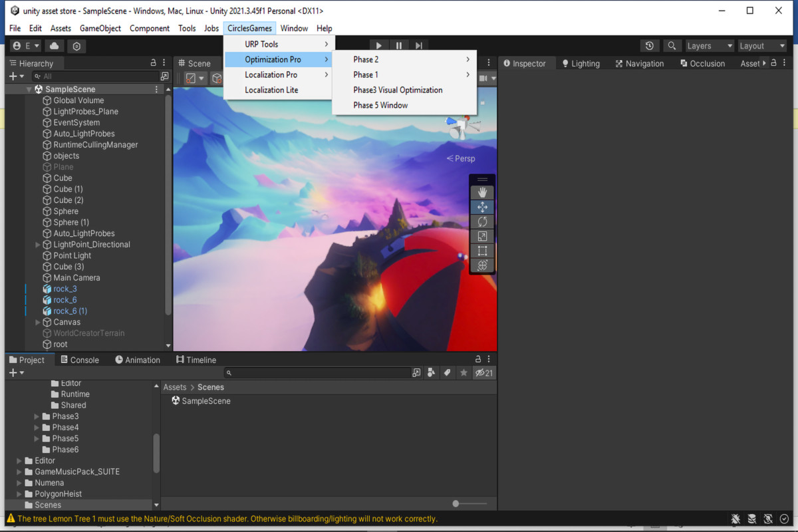This screenshot has width=798, height=532.
Task: Click the checkmark activity icon in status bar
Action: pyautogui.click(x=785, y=519)
